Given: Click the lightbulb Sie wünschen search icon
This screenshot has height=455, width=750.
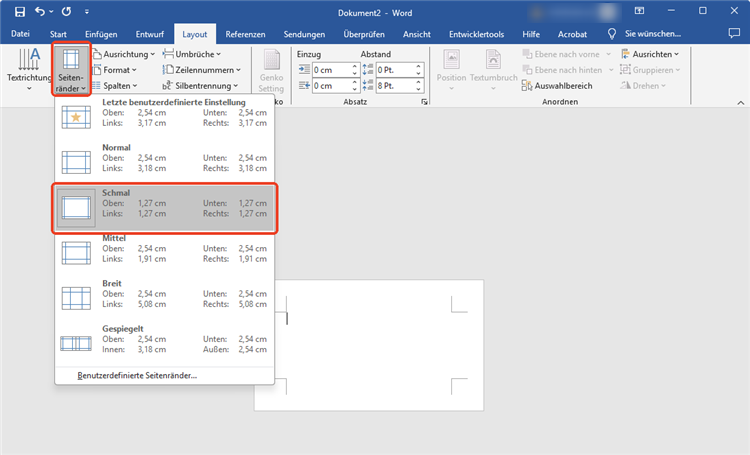Looking at the screenshot, I should pos(612,33).
